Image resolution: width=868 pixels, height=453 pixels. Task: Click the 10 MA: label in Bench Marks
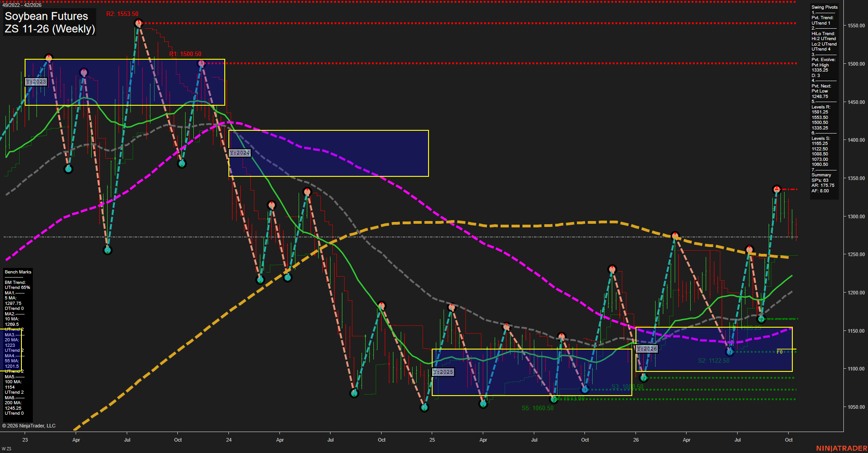(x=12, y=319)
